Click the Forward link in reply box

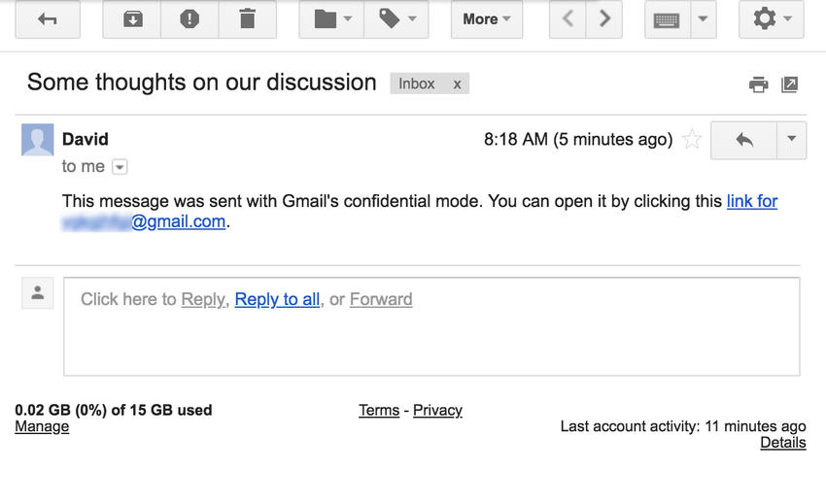[381, 299]
